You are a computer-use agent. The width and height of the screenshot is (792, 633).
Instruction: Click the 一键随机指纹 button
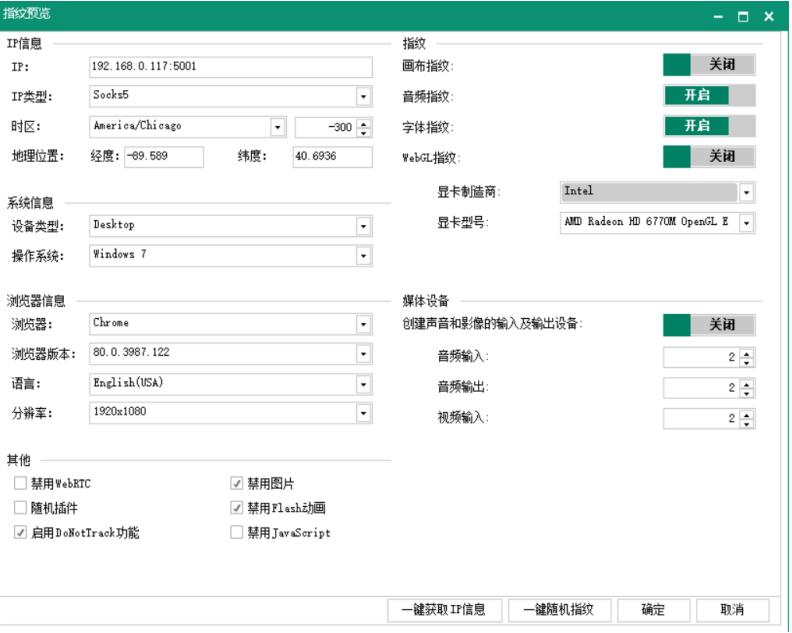click(559, 610)
